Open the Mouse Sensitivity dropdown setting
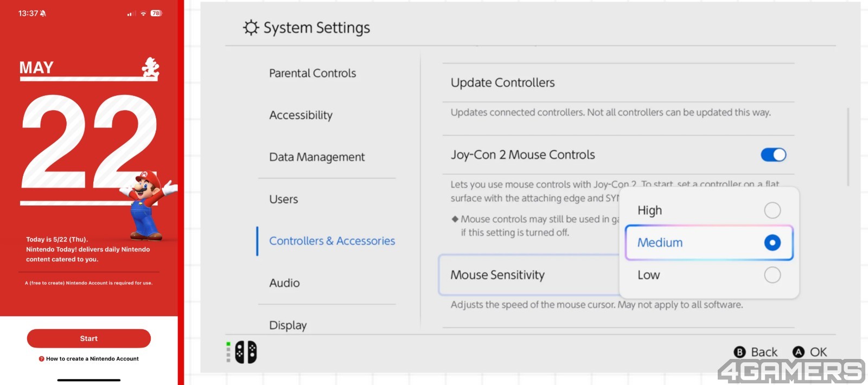This screenshot has height=385, width=868. click(529, 275)
